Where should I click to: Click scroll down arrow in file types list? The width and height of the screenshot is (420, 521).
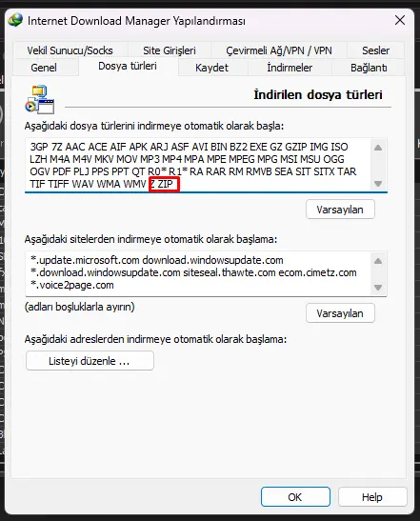[378, 184]
